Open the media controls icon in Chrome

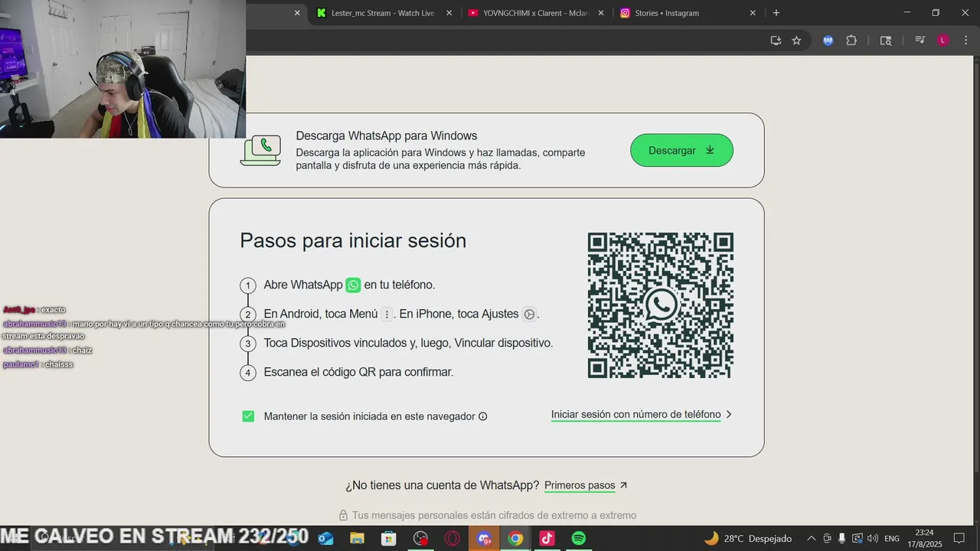click(x=920, y=41)
